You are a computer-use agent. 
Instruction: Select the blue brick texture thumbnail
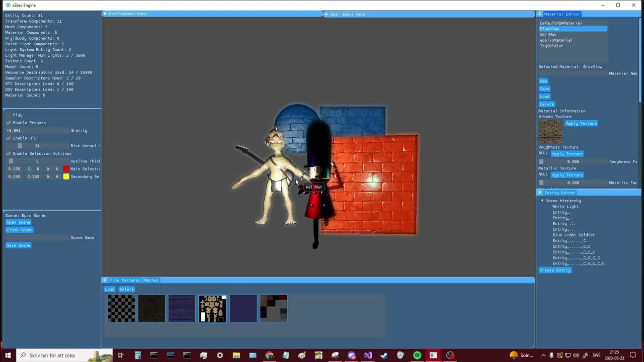pos(182,308)
